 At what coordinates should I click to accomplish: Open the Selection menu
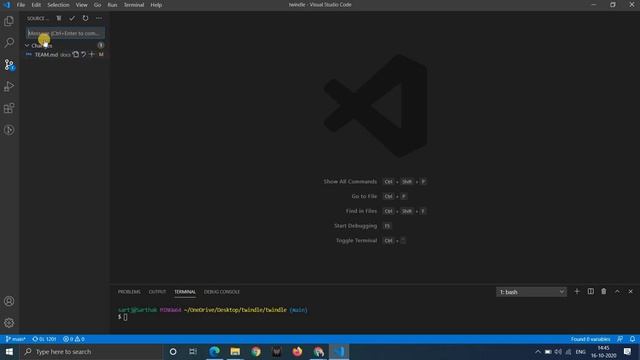(x=58, y=5)
